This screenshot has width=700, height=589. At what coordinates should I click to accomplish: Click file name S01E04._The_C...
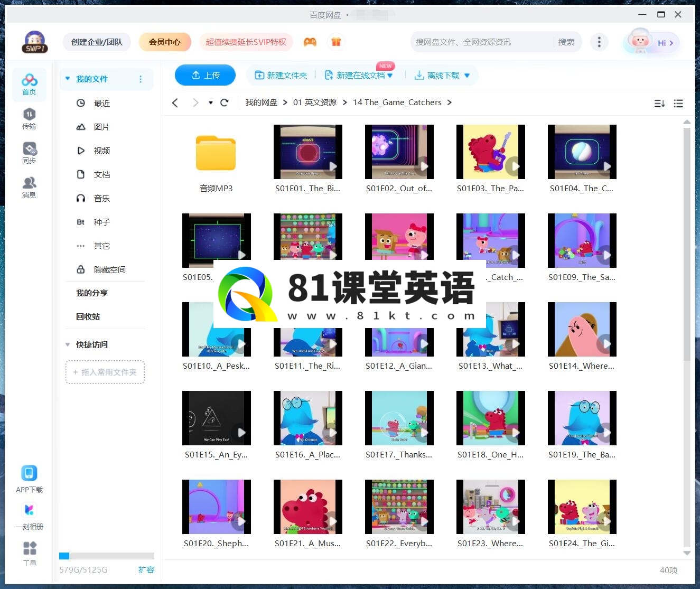click(582, 188)
